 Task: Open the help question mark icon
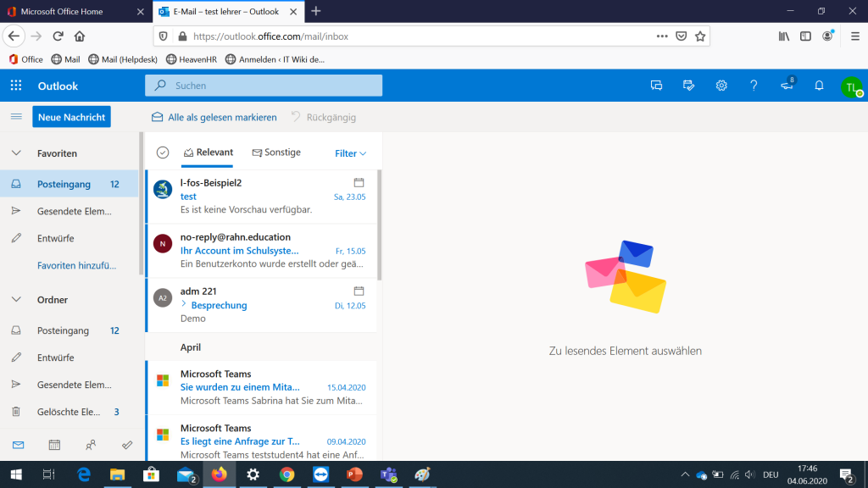pyautogui.click(x=754, y=86)
